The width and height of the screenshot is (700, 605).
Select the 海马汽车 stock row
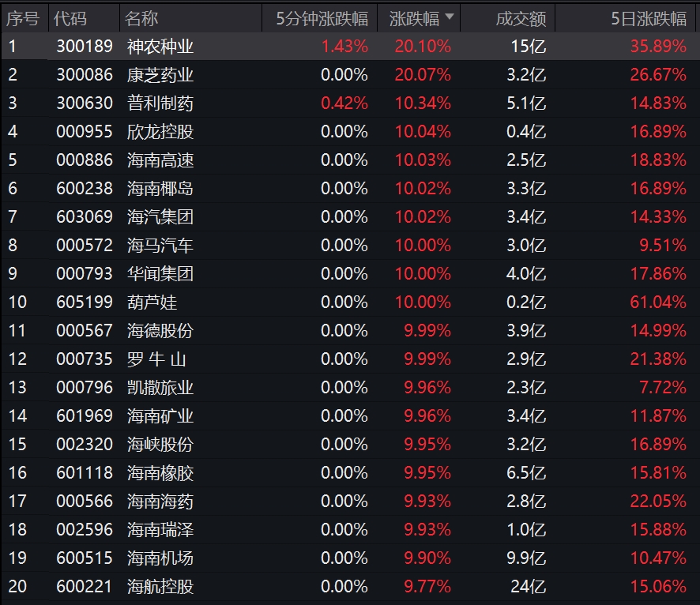tap(350, 245)
